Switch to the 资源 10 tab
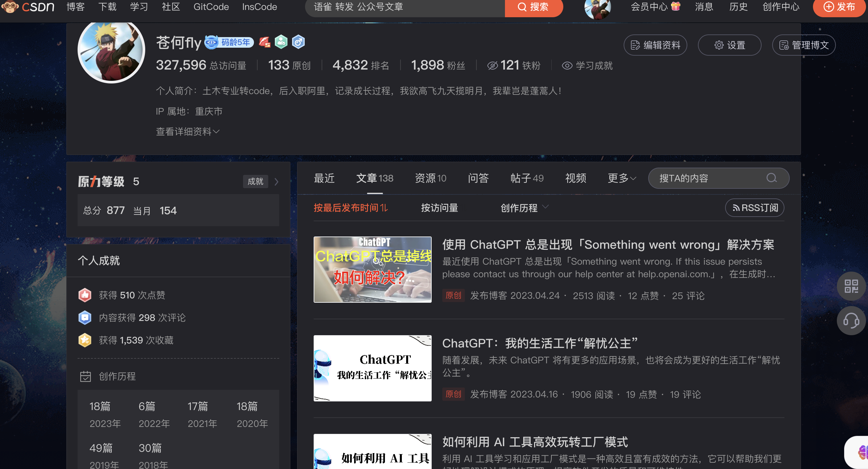868x469 pixels. pos(430,178)
